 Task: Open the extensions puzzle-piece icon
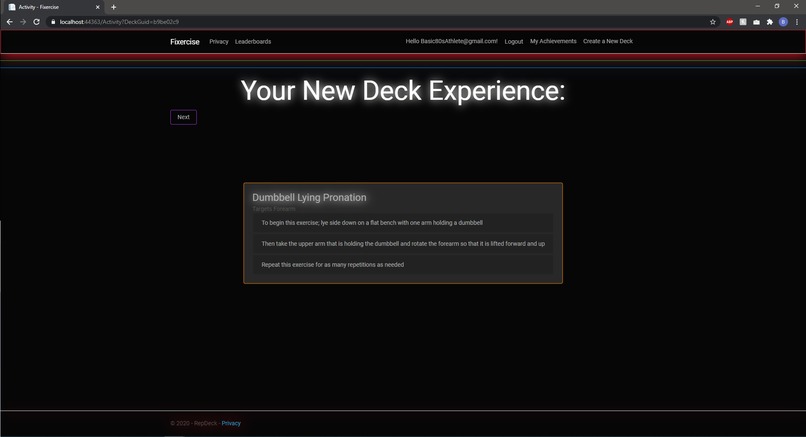pyautogui.click(x=770, y=22)
